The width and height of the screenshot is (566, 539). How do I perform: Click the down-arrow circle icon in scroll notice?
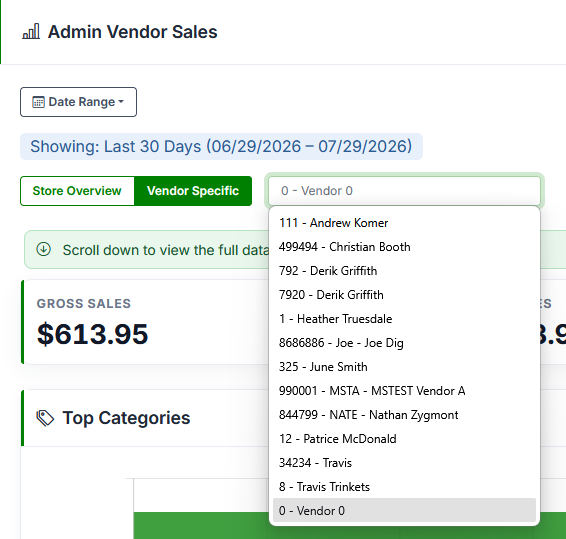click(44, 249)
